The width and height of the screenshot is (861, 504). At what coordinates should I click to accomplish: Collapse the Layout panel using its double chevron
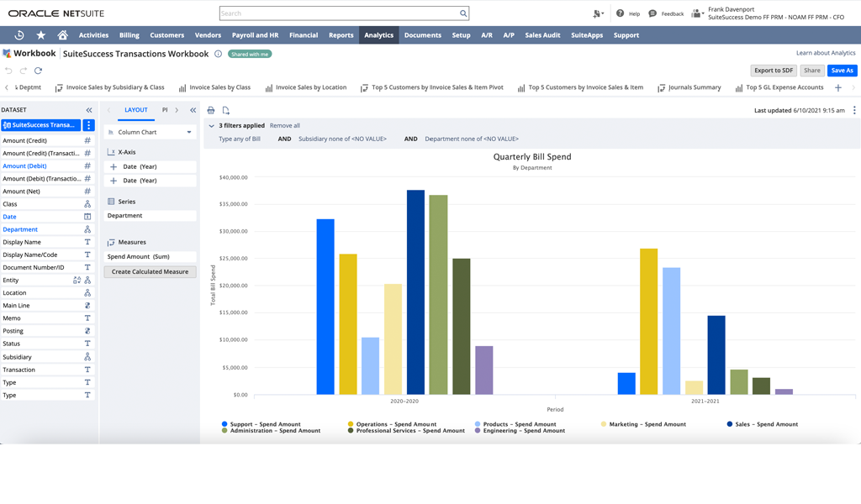pos(193,110)
